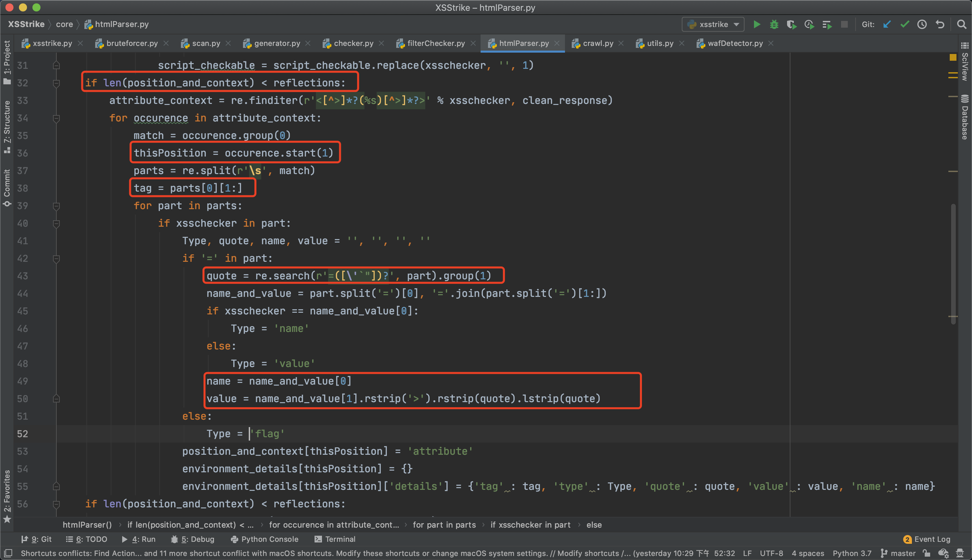
Task: Toggle tool window bars at bottom-left corner
Action: (x=8, y=554)
